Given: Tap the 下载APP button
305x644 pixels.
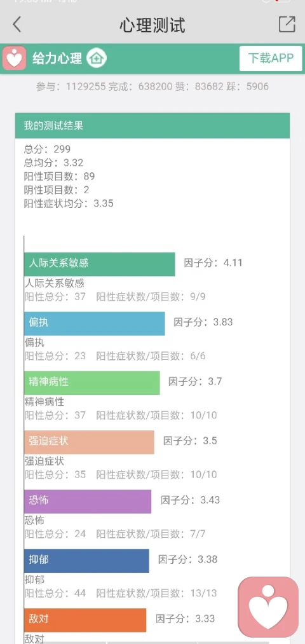Looking at the screenshot, I should (271, 58).
